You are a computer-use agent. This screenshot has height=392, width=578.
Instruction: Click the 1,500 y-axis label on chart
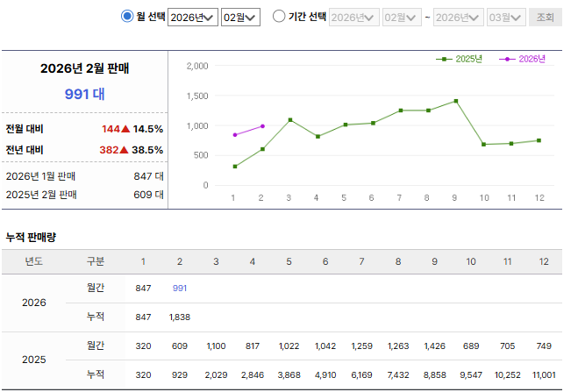(x=197, y=96)
